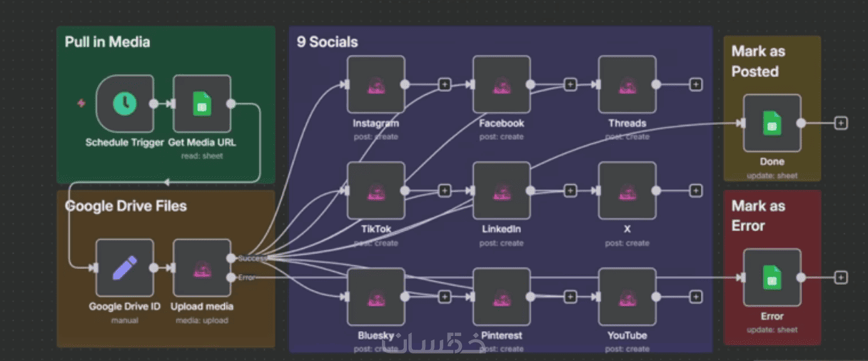Click the output connector of Schedule Trigger

[x=153, y=103]
